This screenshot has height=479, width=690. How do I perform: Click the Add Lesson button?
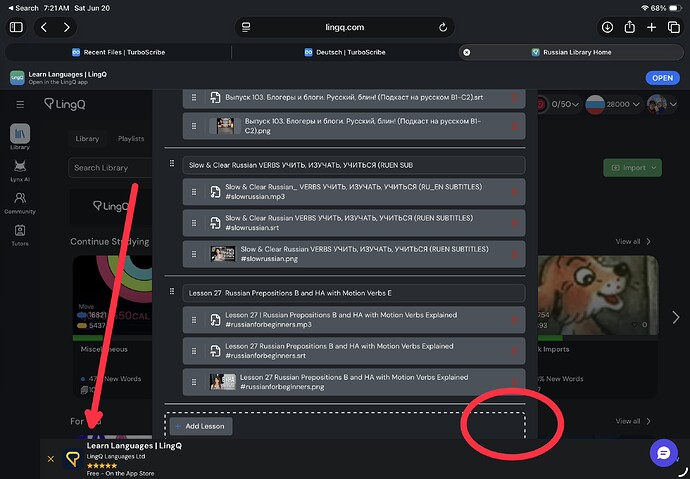tap(201, 426)
